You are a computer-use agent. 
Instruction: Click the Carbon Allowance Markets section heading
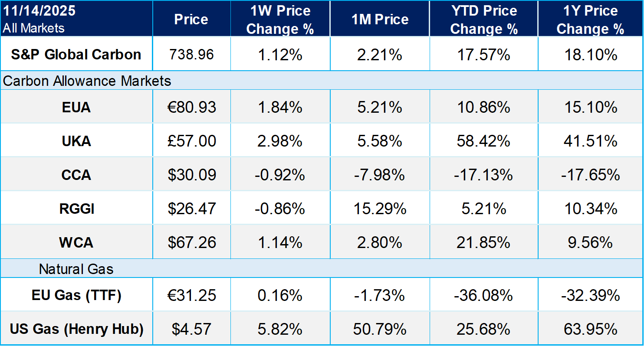tap(87, 81)
